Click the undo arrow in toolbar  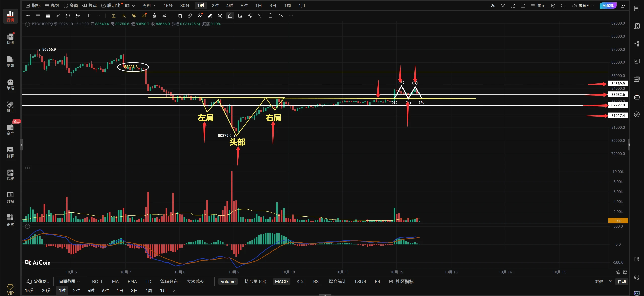click(280, 16)
